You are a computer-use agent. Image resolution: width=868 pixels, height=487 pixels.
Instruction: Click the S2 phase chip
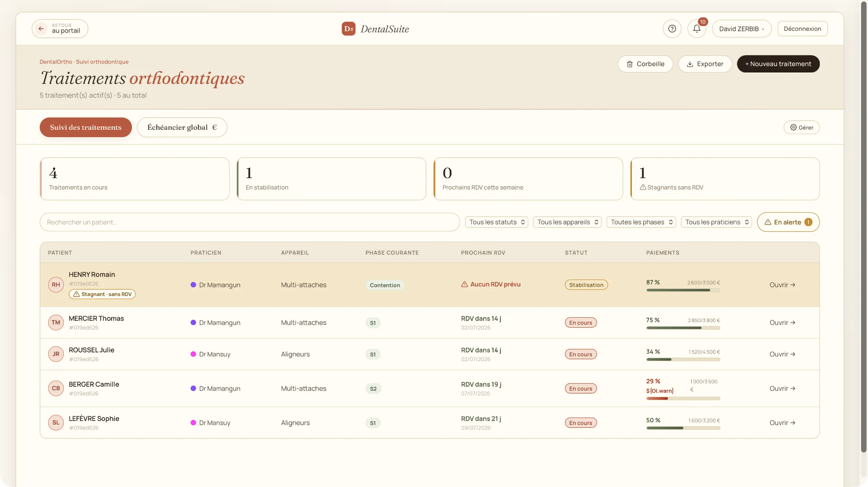pos(373,389)
